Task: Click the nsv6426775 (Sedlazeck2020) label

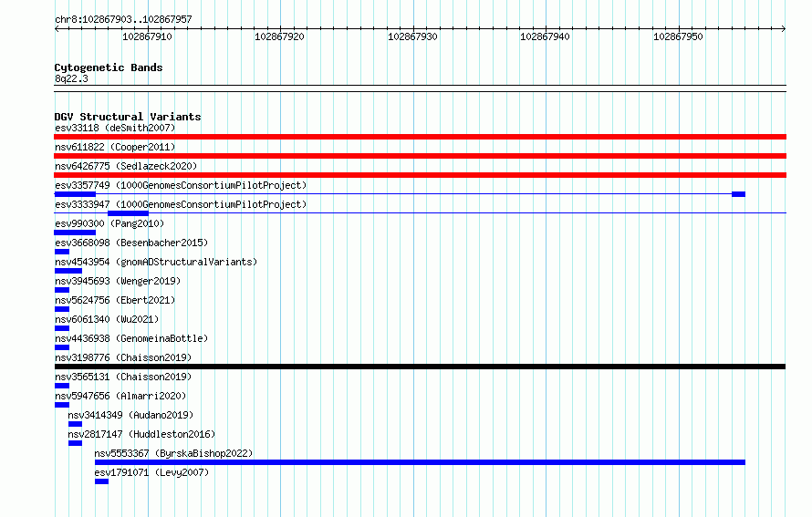Action: click(126, 166)
